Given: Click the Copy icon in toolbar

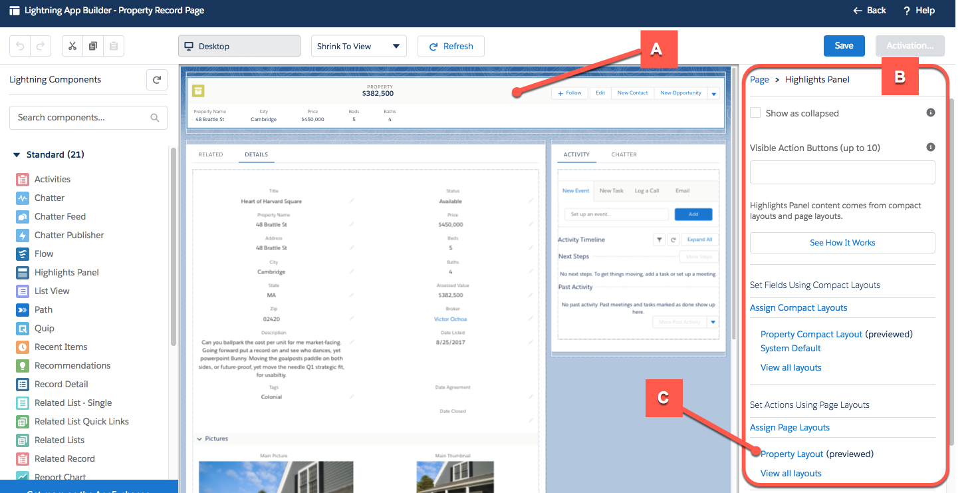Looking at the screenshot, I should [x=93, y=46].
